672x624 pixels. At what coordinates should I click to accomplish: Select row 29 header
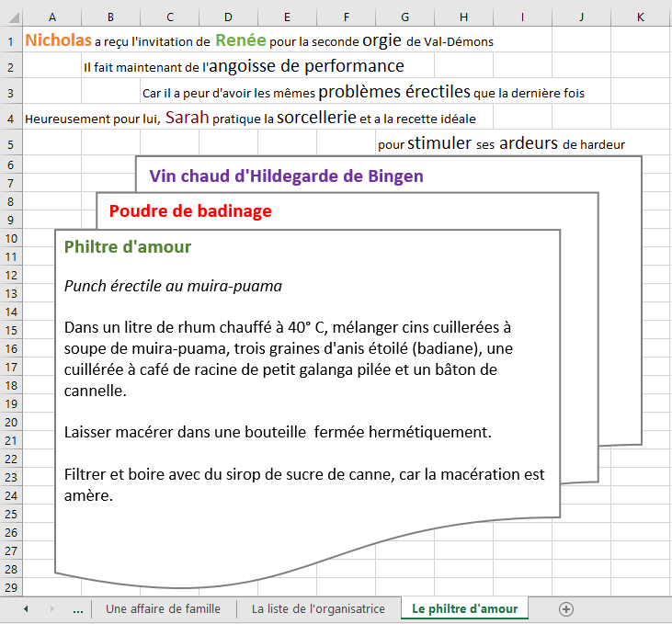[x=10, y=586]
